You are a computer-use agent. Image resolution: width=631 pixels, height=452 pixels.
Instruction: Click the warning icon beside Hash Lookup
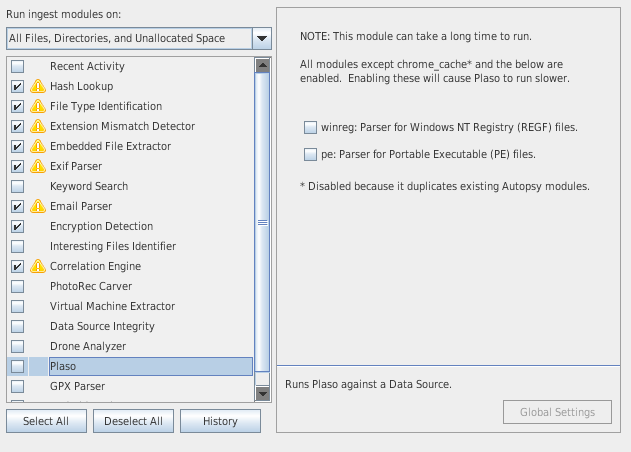[x=38, y=87]
